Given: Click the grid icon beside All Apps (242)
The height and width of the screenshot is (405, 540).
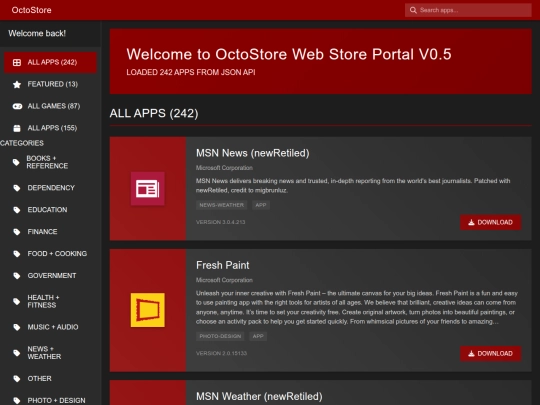Looking at the screenshot, I should pos(17,62).
